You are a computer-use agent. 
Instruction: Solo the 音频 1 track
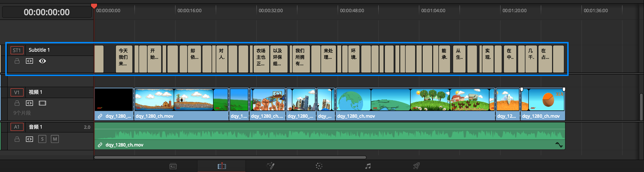coord(42,139)
